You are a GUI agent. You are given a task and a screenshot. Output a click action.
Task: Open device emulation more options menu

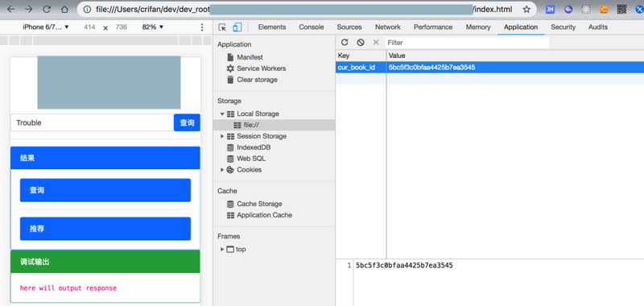point(202,27)
